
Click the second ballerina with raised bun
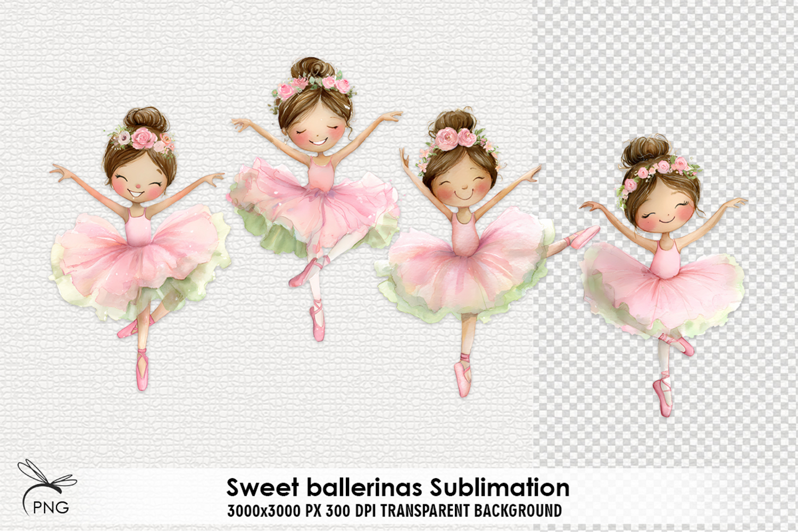[x=315, y=199]
